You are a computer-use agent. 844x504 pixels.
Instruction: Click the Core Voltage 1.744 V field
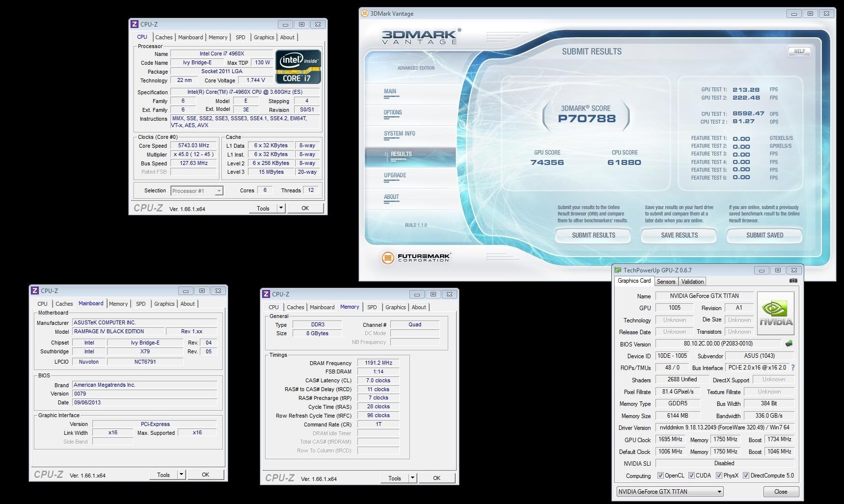(256, 80)
